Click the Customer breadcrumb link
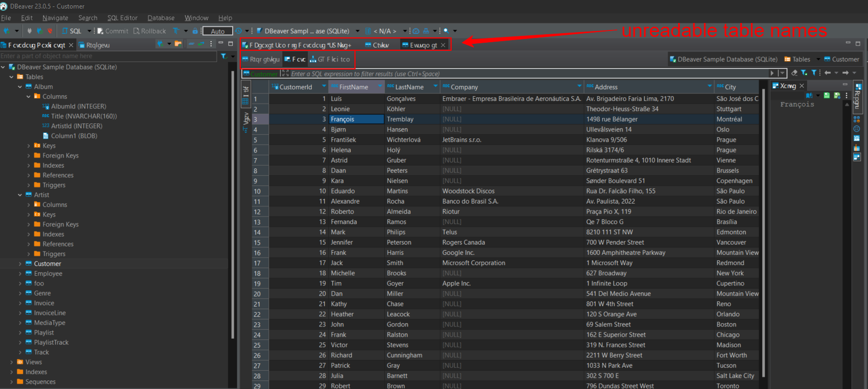The height and width of the screenshot is (389, 868). click(x=841, y=59)
